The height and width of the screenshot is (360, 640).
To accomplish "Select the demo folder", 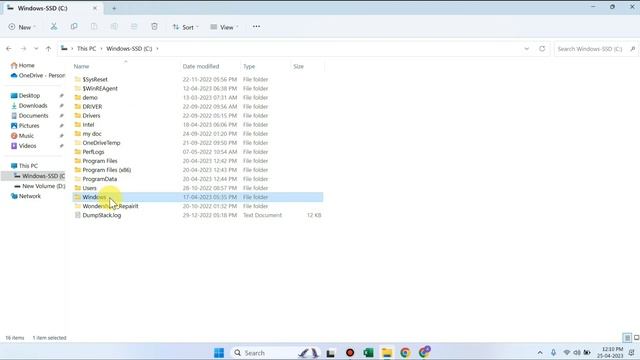I will pyautogui.click(x=90, y=98).
